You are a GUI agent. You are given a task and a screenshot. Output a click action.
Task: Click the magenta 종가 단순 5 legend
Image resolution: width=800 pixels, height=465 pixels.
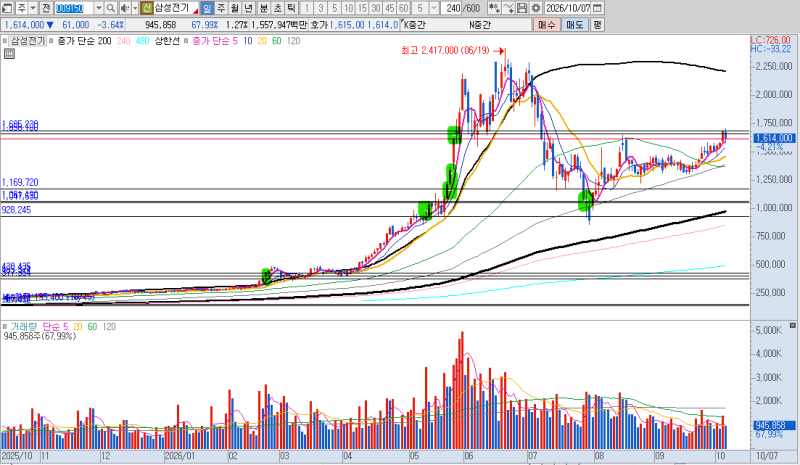pos(215,41)
